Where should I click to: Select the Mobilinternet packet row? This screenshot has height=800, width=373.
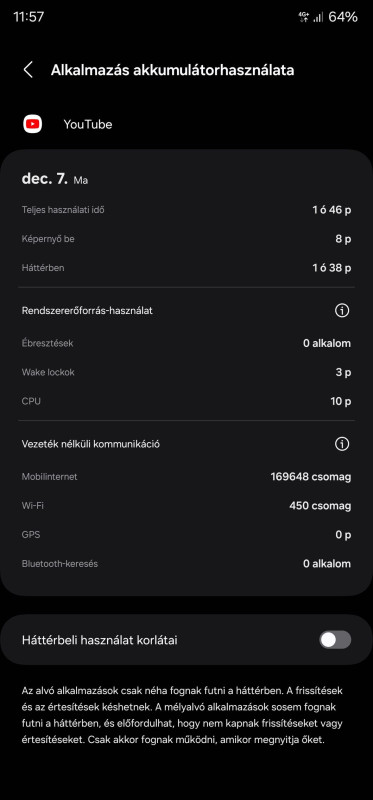coord(186,477)
